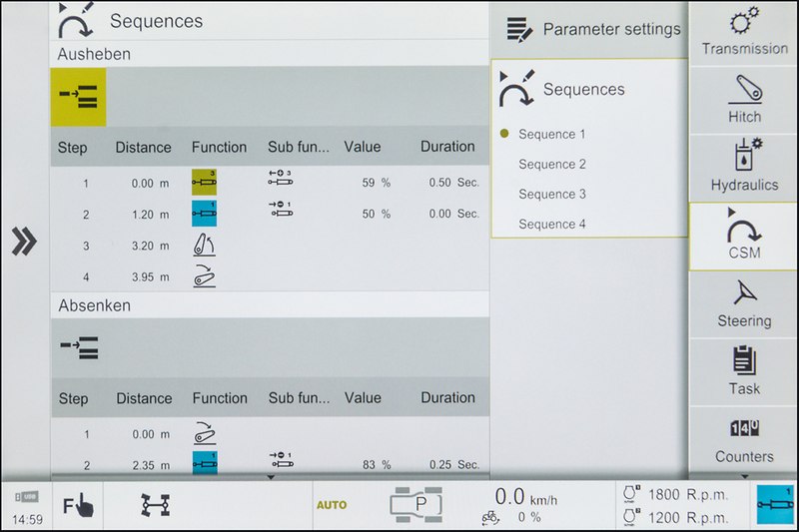Select Sequence 4 in the list

[552, 224]
